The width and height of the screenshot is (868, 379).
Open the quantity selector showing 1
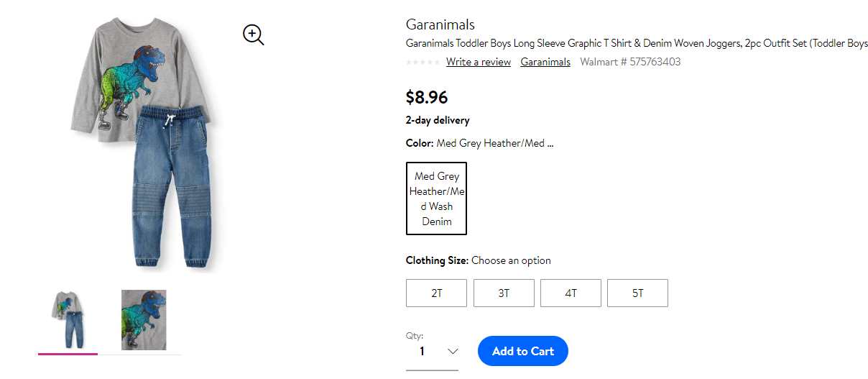432,351
